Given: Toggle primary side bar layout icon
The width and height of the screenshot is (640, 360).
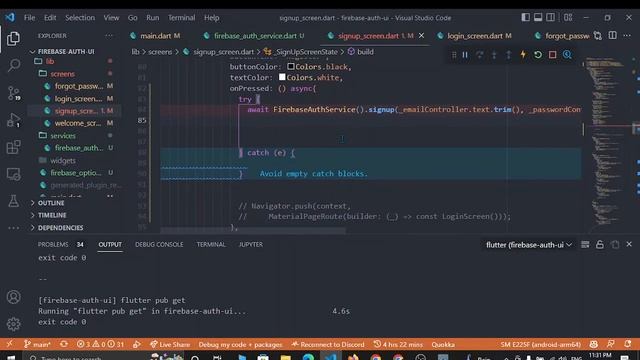Looking at the screenshot, I should tap(526, 17).
